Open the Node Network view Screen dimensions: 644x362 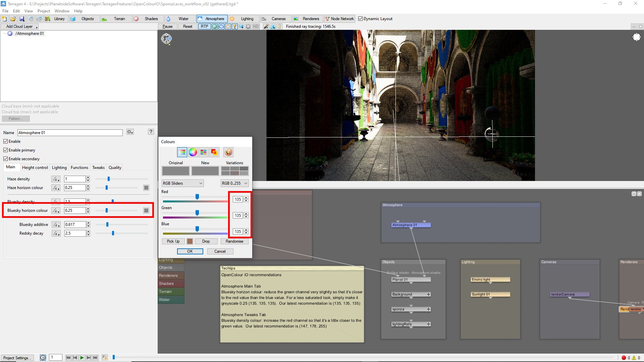[x=339, y=19]
